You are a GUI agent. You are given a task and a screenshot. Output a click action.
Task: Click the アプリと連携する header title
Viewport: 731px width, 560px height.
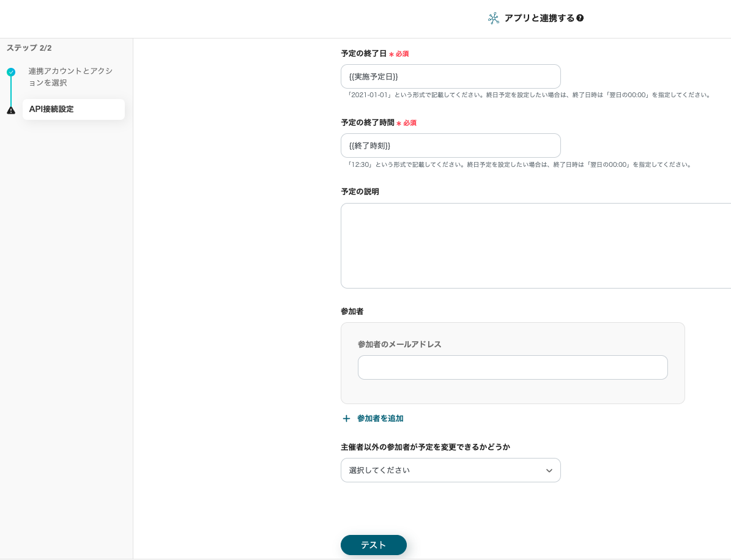[x=539, y=18]
